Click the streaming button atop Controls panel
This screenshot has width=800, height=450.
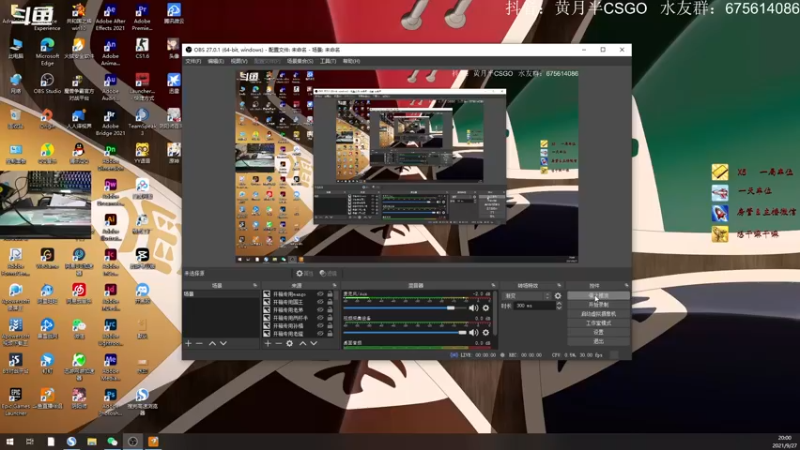click(x=598, y=295)
